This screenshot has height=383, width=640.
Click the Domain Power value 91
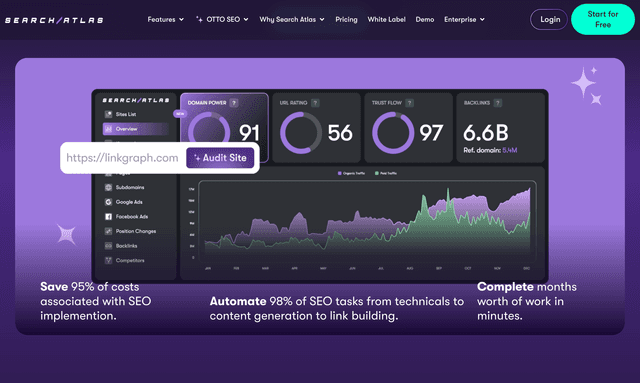[x=249, y=133]
